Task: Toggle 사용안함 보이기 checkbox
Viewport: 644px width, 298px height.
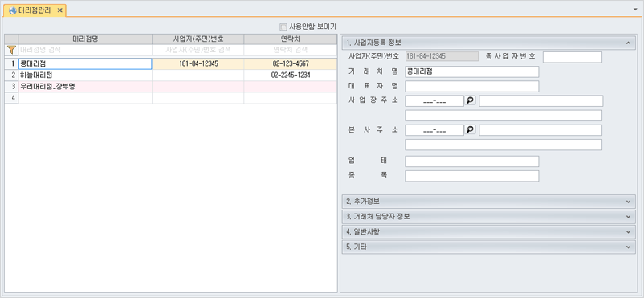Action: pos(283,27)
